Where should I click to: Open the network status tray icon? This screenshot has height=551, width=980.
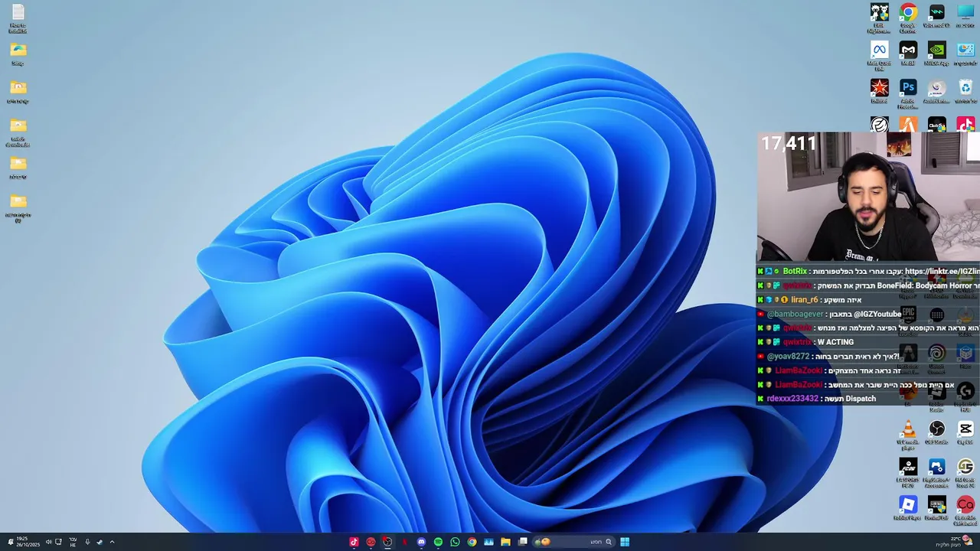[58, 542]
